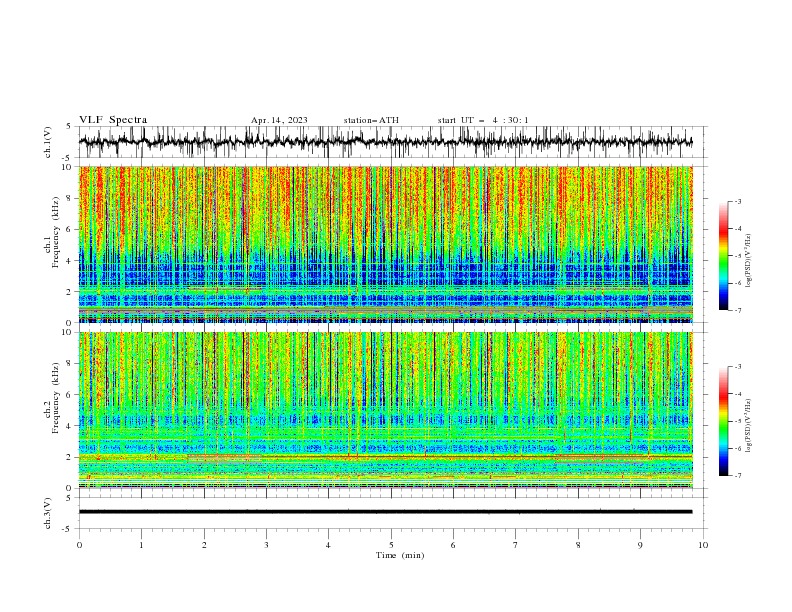Click the "2" tick on the time axis

204,545
